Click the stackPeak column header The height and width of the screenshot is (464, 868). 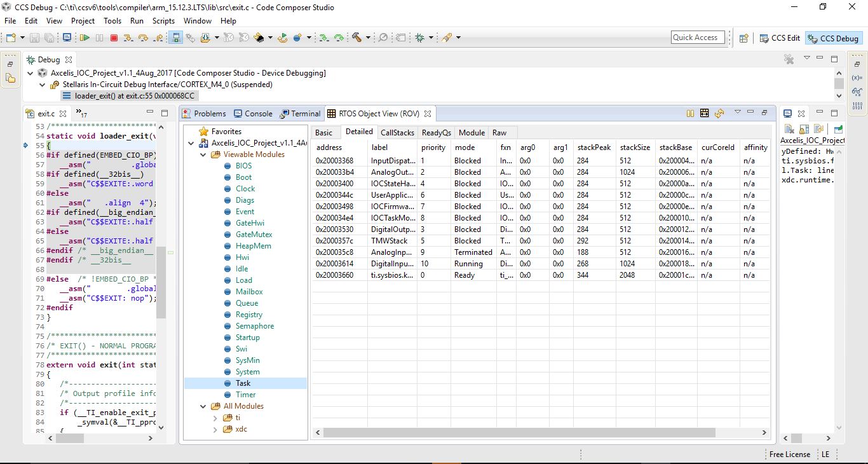[594, 147]
